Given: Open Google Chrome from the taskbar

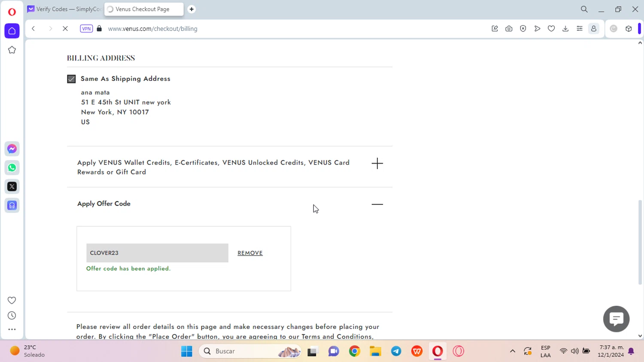Looking at the screenshot, I should pos(355,351).
